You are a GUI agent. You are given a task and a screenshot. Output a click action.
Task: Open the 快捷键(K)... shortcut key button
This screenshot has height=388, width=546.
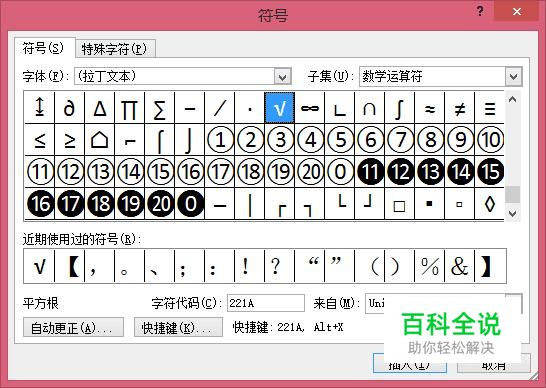point(178,327)
